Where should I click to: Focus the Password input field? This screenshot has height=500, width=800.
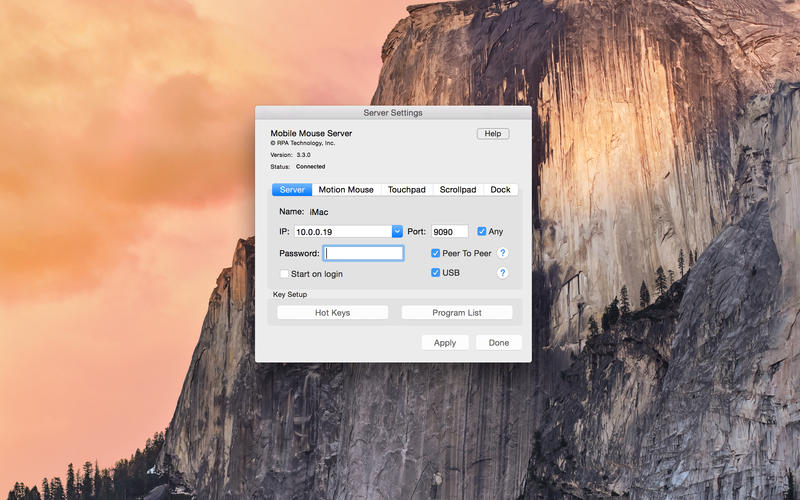(363, 254)
